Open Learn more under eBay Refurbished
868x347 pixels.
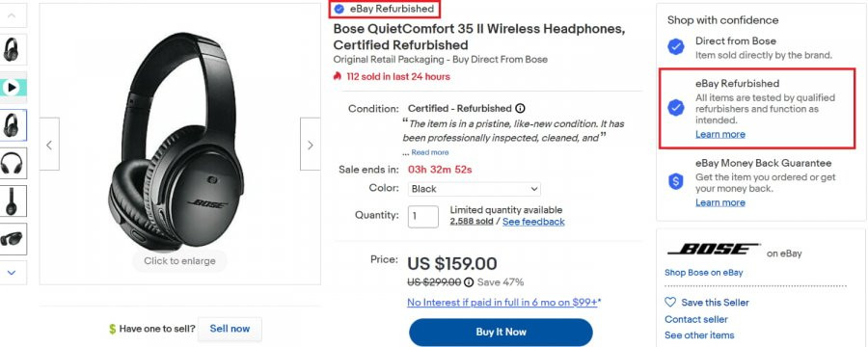click(720, 135)
